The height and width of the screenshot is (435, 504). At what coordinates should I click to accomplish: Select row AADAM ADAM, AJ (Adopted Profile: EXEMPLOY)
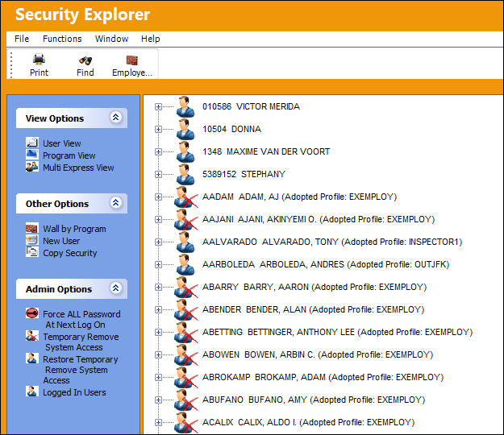click(299, 197)
